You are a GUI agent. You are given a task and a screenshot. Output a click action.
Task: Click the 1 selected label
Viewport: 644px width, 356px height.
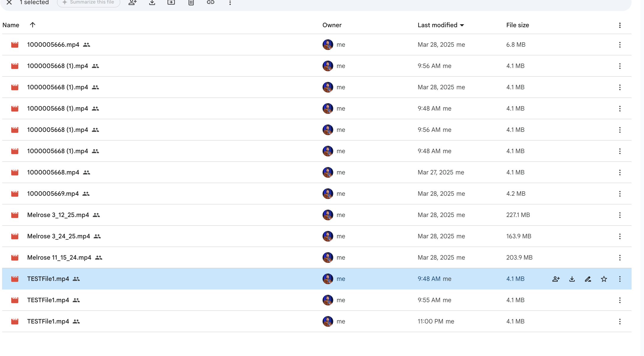(x=34, y=2)
